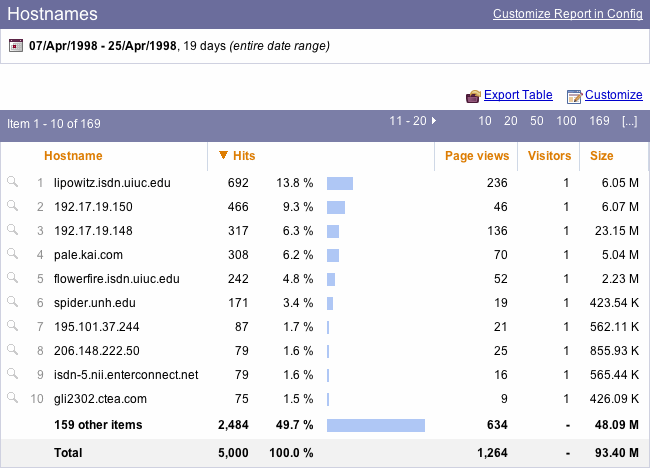Open the [...] custom row count option
The width and height of the screenshot is (650, 468).
(629, 121)
